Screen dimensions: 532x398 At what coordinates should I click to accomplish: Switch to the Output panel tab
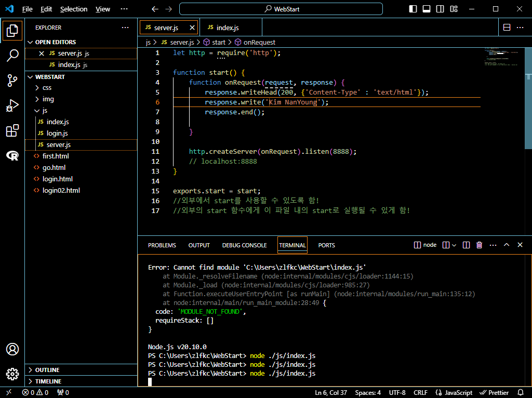tap(199, 245)
